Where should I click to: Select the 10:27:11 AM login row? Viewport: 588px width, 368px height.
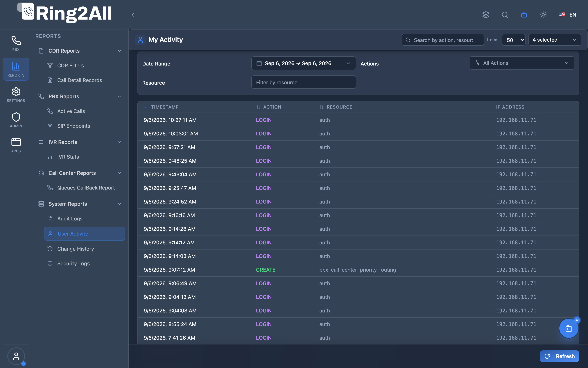358,120
